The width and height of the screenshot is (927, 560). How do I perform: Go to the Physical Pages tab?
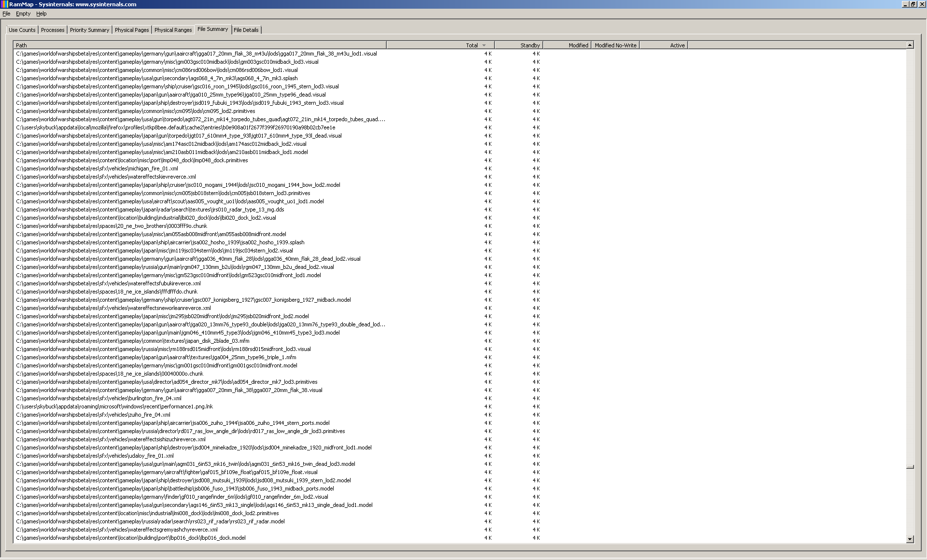(132, 30)
